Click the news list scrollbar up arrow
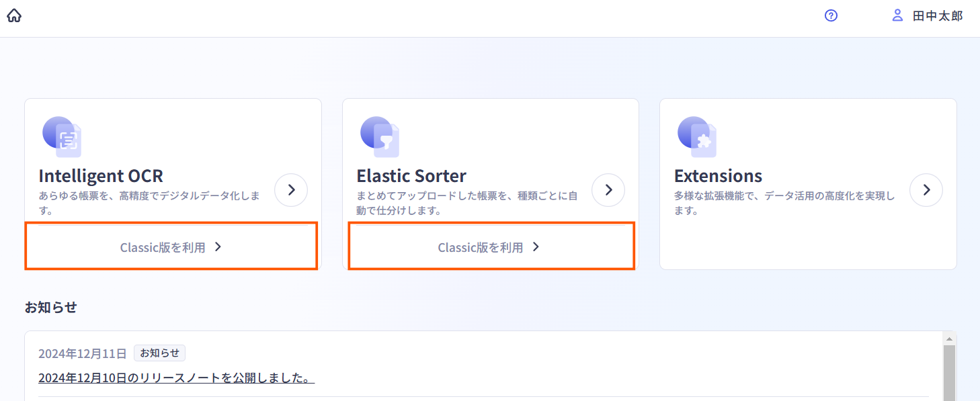980x401 pixels. tap(949, 338)
